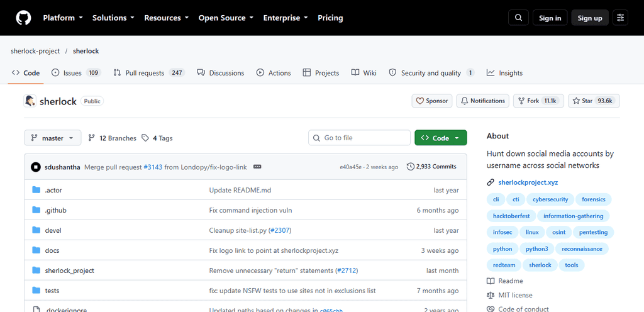Click the MIT license scale icon
The image size is (644, 312).
(491, 295)
